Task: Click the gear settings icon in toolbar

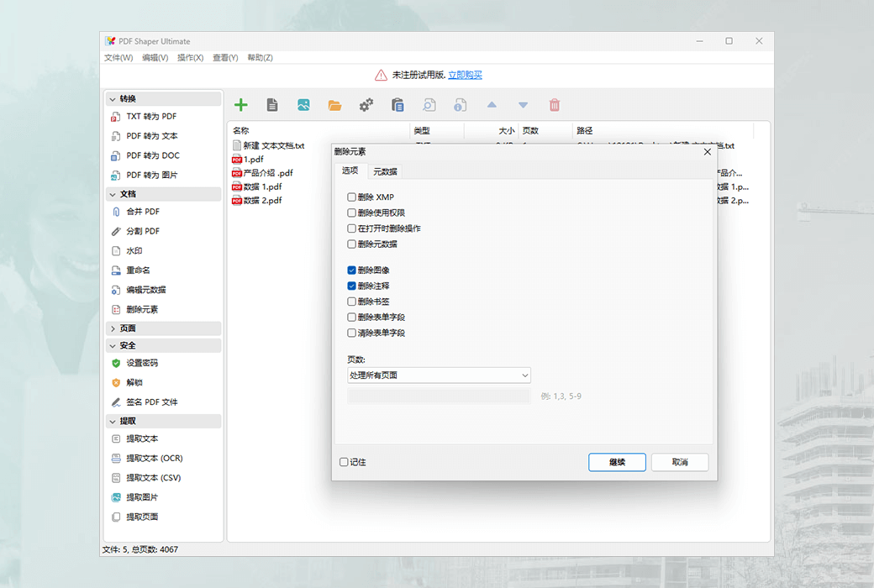Action: pos(366,104)
